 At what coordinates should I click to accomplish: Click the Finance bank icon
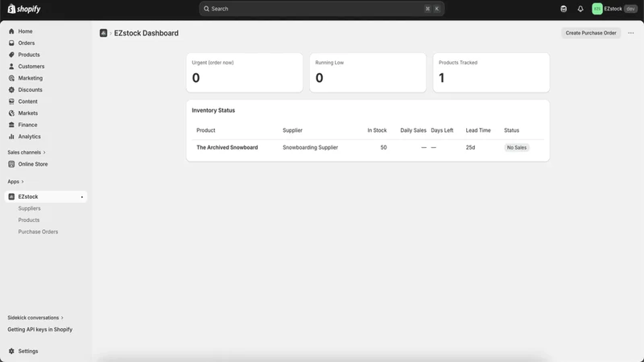tap(11, 125)
